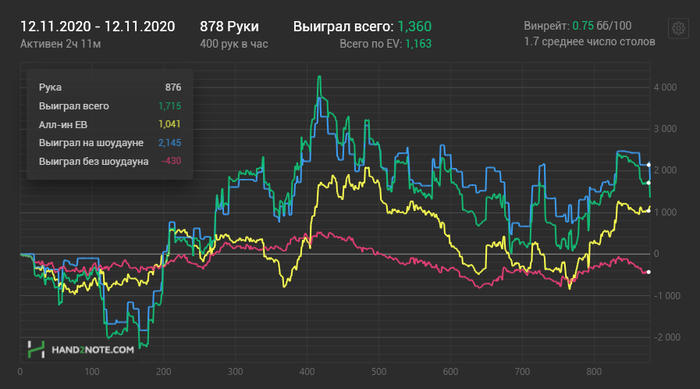Click the x-axis label '400'

click(307, 372)
